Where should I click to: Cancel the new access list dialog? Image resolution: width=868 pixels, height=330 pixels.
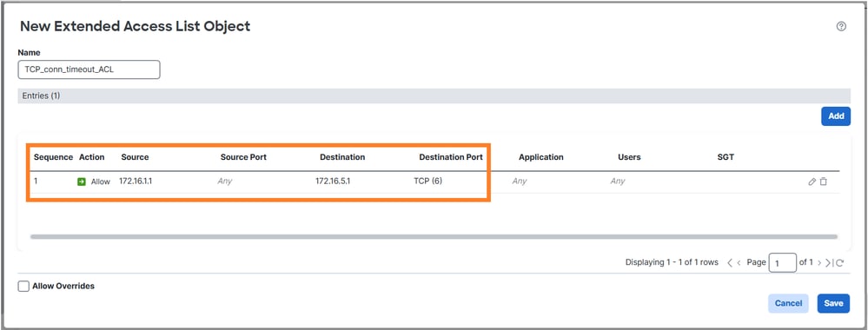click(788, 303)
